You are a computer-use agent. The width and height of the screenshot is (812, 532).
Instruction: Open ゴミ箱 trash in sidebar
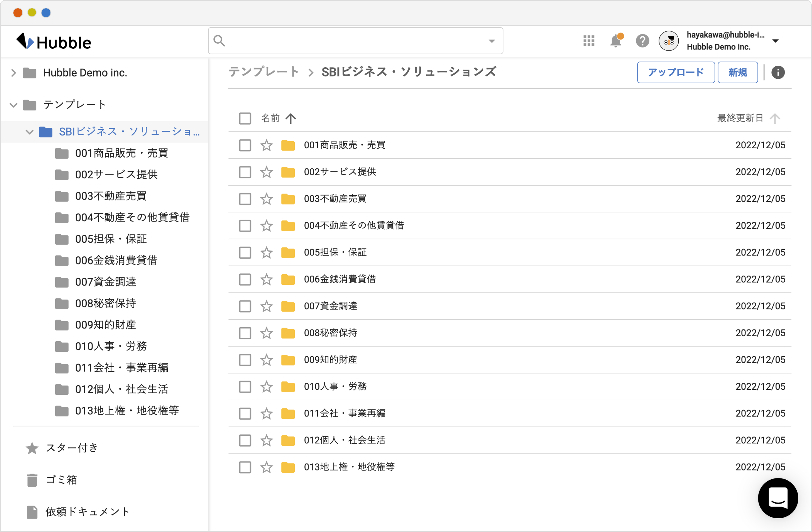click(61, 480)
